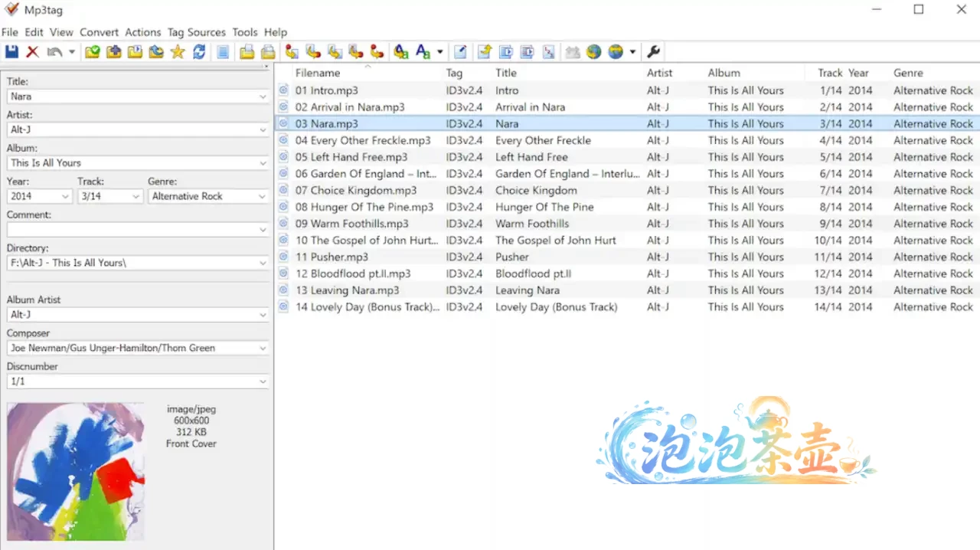Click the file icon beside 11 Pusher.mp3
This screenshot has width=980, height=550.
pos(283,257)
